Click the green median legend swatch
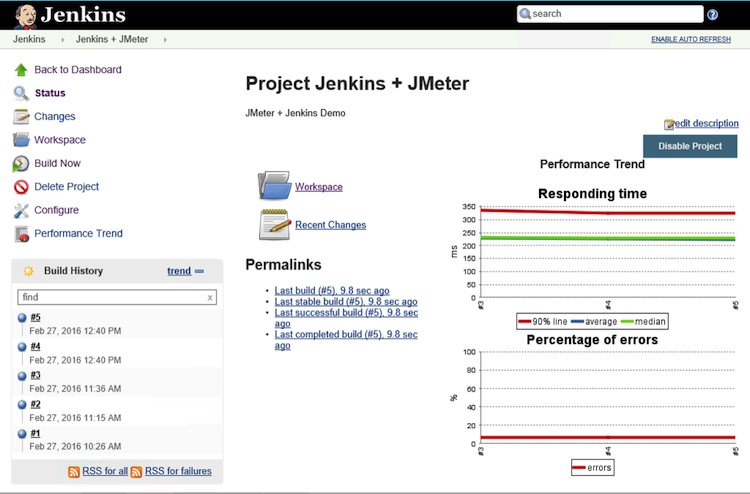 coord(627,322)
